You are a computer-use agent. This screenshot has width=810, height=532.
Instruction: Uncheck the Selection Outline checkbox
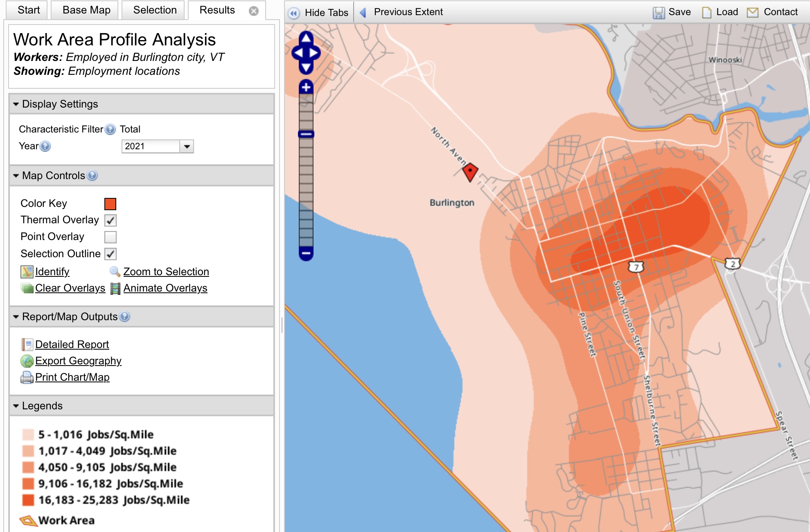tap(111, 254)
